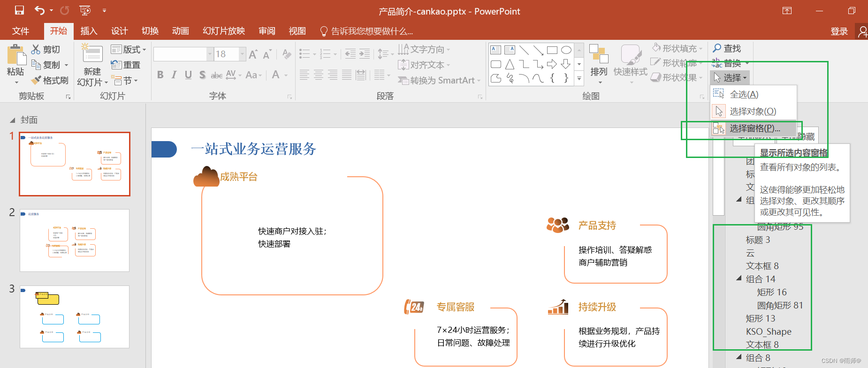Click the decrease font size icon
Screen dimensions: 868x368
(267, 54)
